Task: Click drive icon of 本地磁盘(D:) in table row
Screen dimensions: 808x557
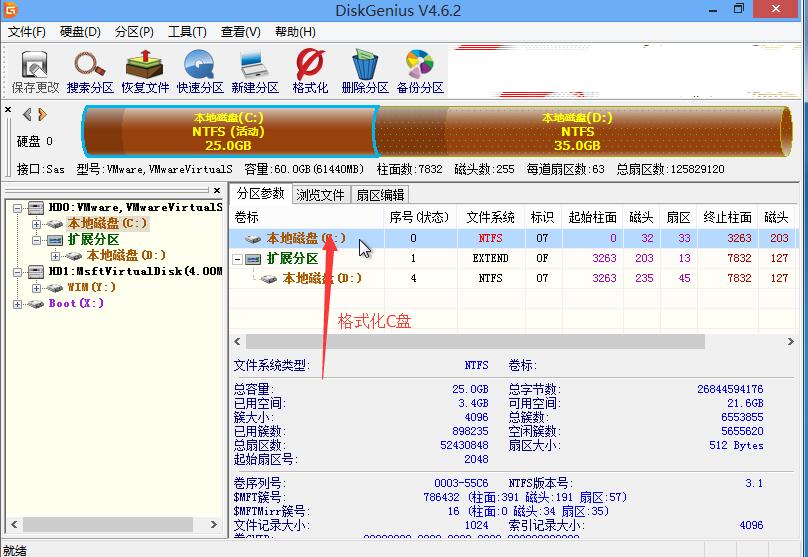Action: (268, 279)
